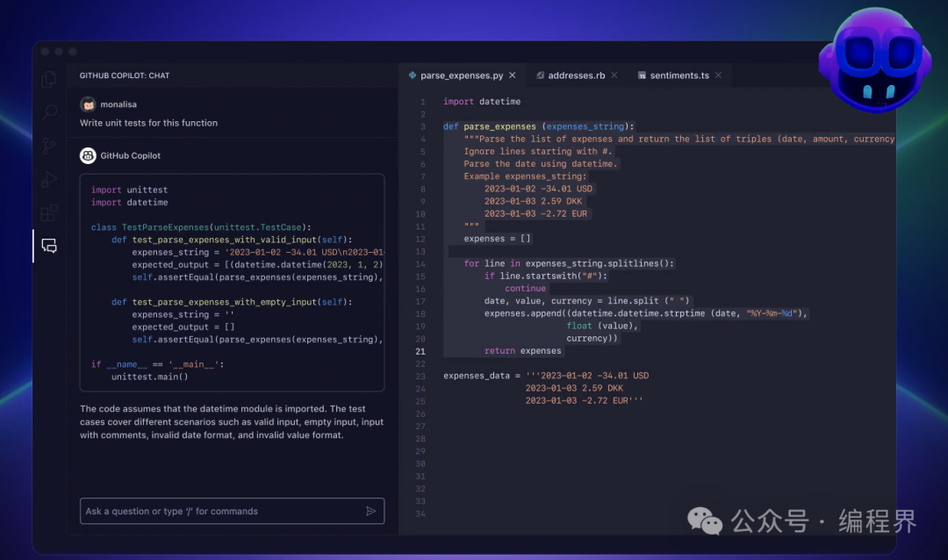948x560 pixels.
Task: Click the '2023-01-03 2.59 DKK' docstring line 9
Action: click(x=534, y=201)
